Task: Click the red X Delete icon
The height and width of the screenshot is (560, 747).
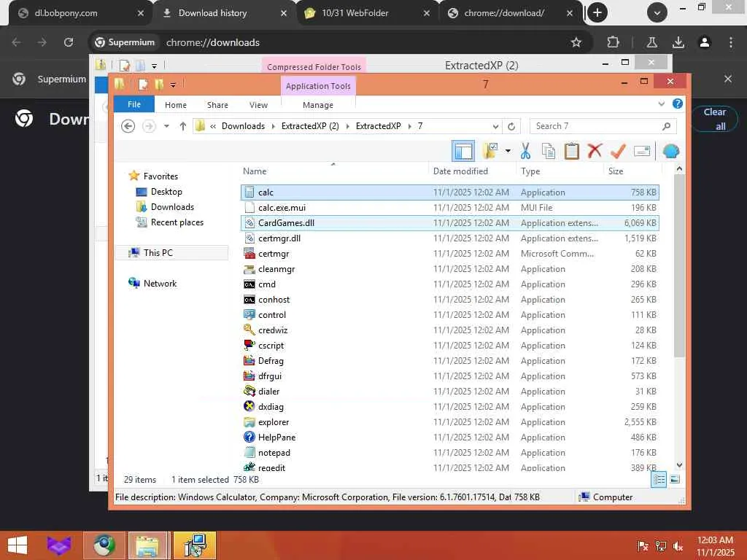Action: pyautogui.click(x=595, y=151)
